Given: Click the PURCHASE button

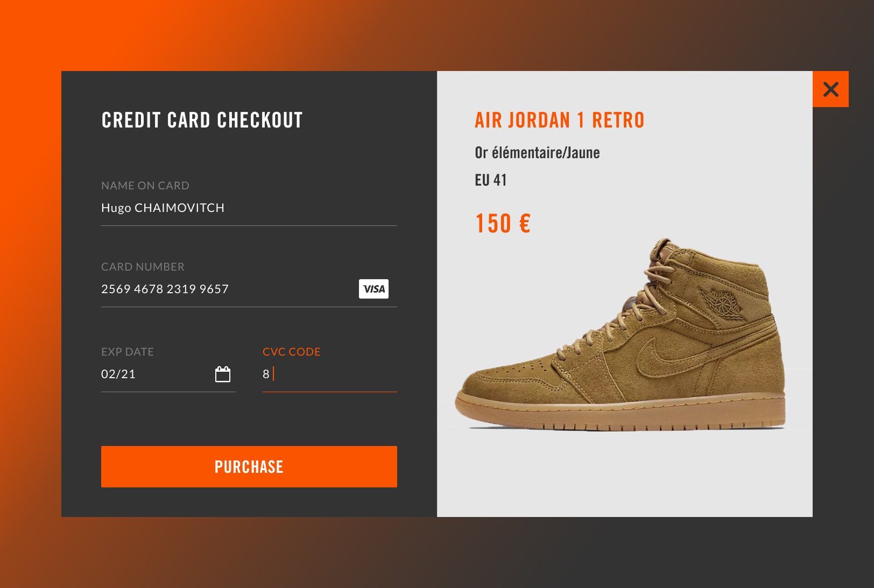Looking at the screenshot, I should (x=249, y=466).
